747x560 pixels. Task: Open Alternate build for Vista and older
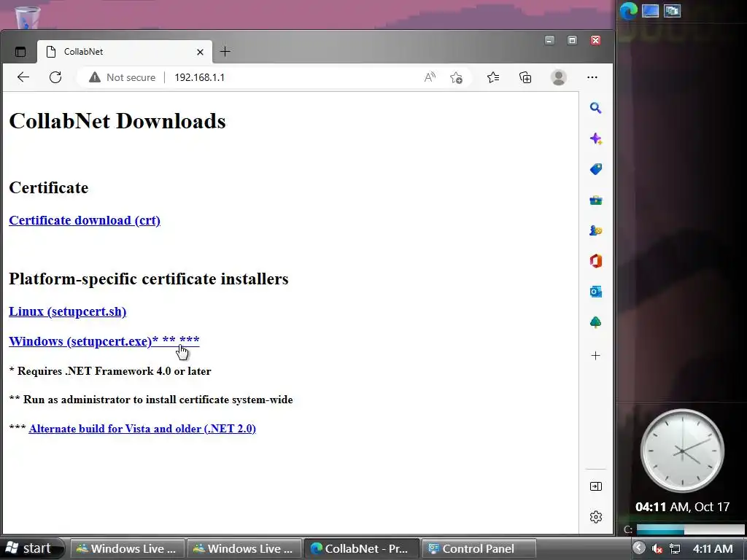click(x=142, y=429)
